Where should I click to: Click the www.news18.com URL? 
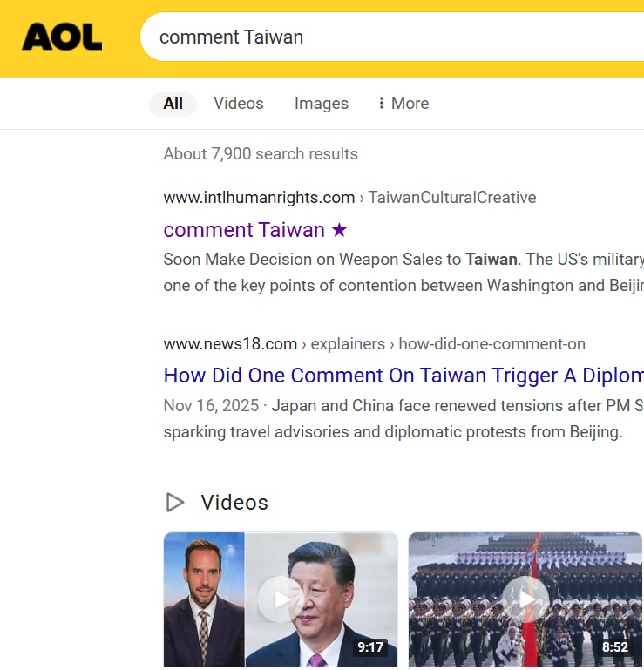[x=230, y=344]
